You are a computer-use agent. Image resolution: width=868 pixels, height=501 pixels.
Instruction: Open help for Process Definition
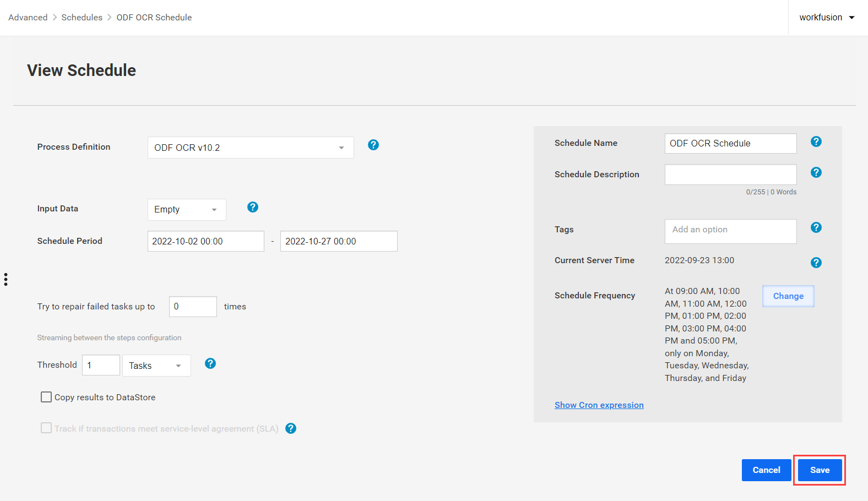coord(373,145)
